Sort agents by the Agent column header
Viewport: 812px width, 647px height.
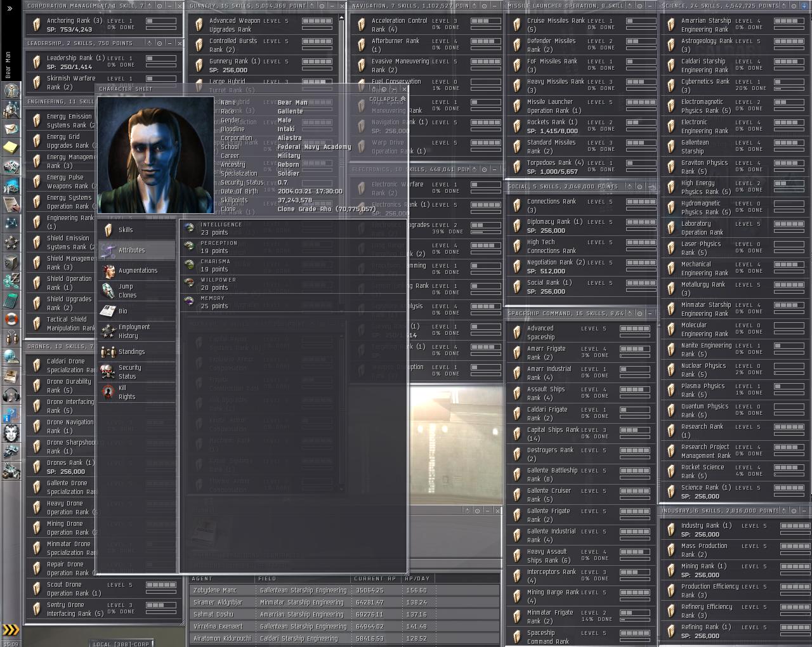tap(223, 578)
